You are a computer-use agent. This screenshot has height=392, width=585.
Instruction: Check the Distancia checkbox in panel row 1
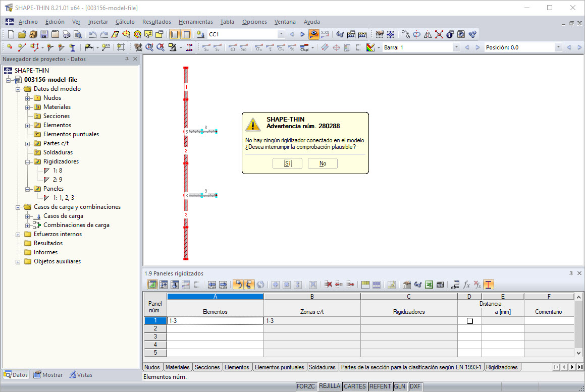coord(470,321)
